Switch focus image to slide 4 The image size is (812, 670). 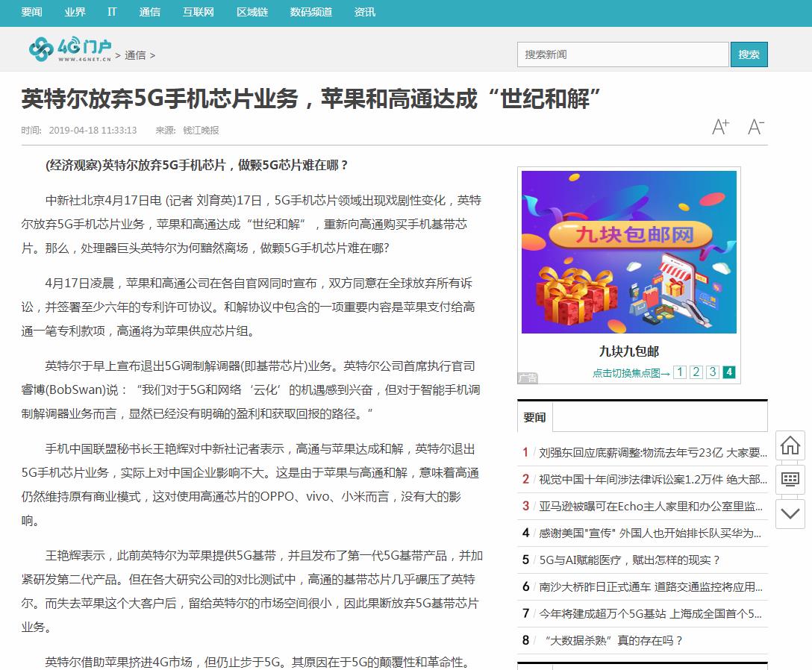point(729,372)
